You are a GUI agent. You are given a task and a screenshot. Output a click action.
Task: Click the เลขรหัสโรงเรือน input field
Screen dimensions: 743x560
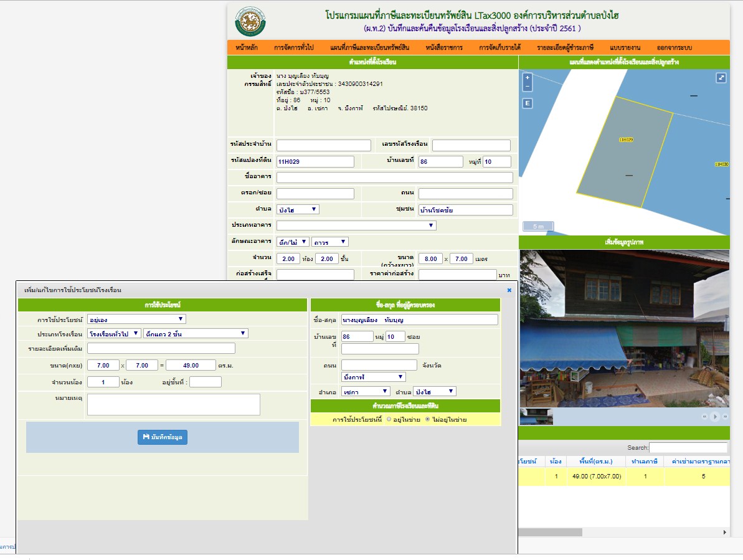coord(471,145)
